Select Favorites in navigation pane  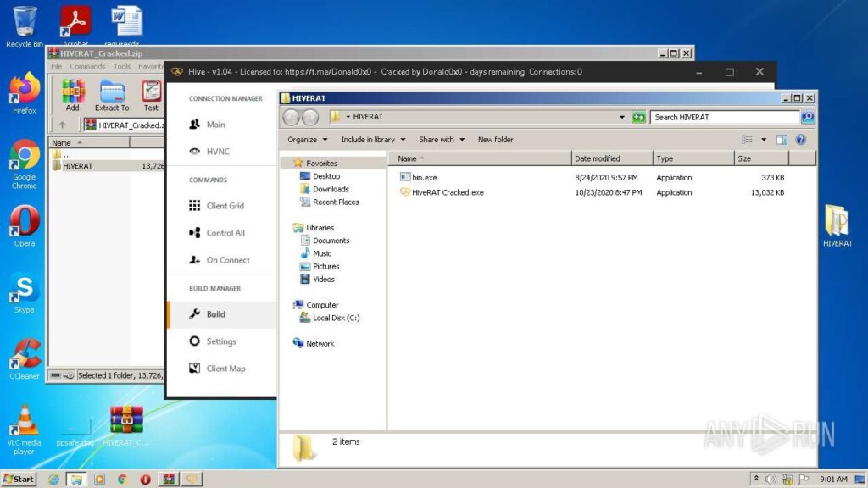[321, 164]
